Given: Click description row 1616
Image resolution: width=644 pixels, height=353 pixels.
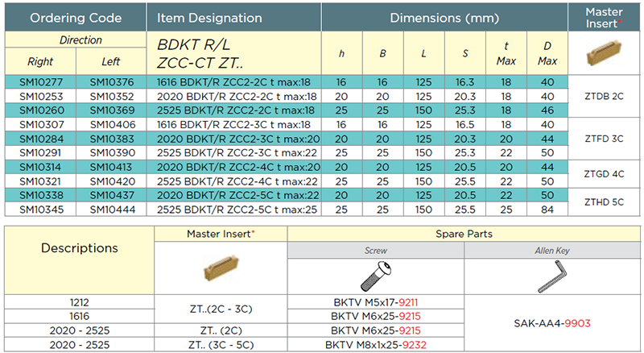Looking at the screenshot, I should 79,317.
